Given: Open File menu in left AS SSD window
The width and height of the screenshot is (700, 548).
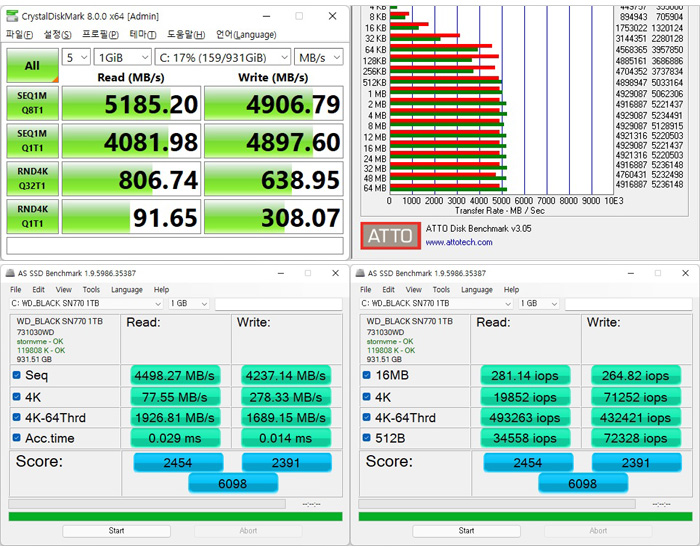Looking at the screenshot, I should [16, 290].
